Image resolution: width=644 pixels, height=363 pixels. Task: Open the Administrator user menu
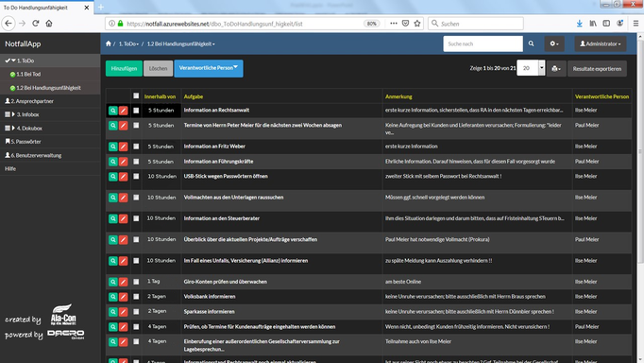pyautogui.click(x=600, y=43)
